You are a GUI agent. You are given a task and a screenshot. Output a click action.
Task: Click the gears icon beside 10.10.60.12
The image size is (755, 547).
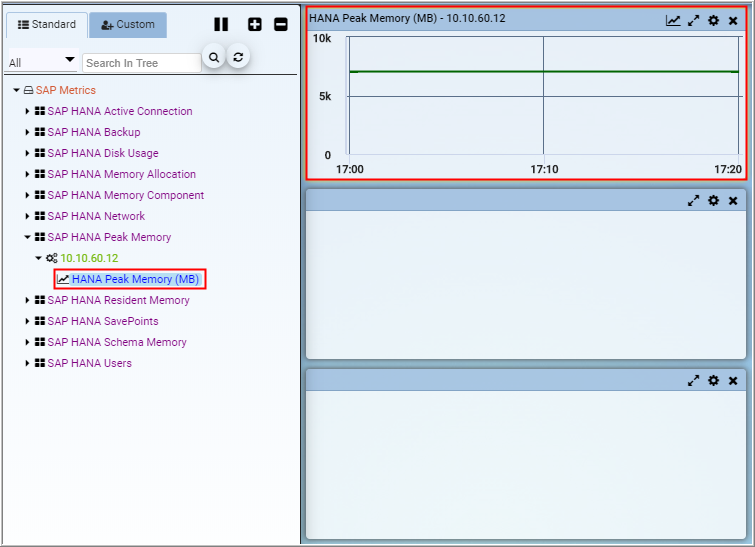[x=52, y=258]
